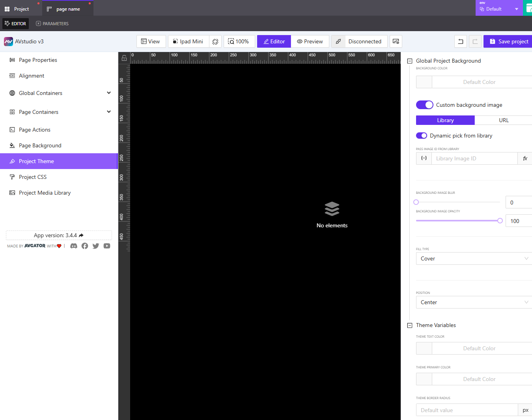The width and height of the screenshot is (532, 420).
Task: Click the device rotation icon in the toolbar
Action: [215, 41]
